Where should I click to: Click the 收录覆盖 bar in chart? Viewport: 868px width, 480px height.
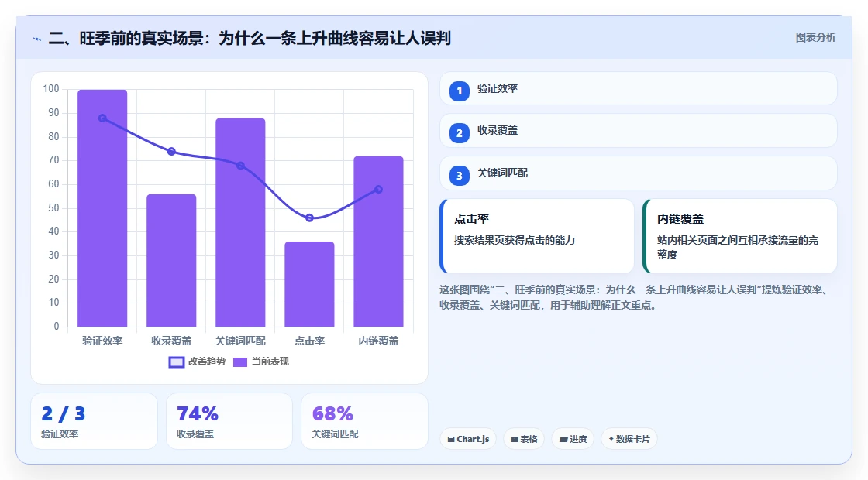(x=171, y=260)
